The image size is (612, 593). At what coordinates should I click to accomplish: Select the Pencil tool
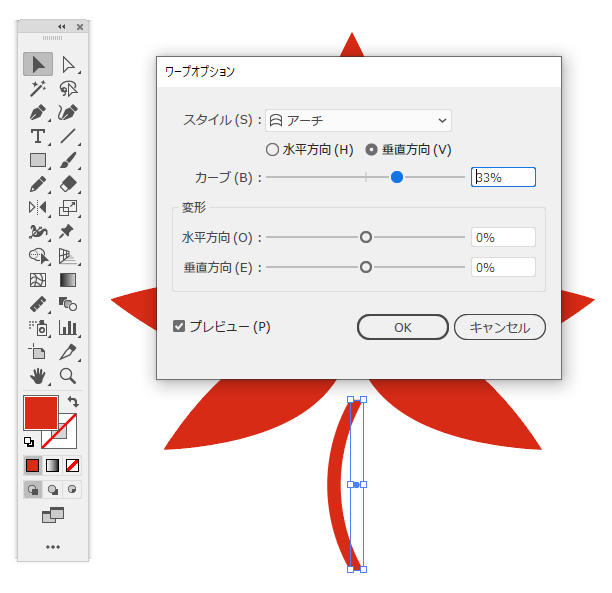38,184
